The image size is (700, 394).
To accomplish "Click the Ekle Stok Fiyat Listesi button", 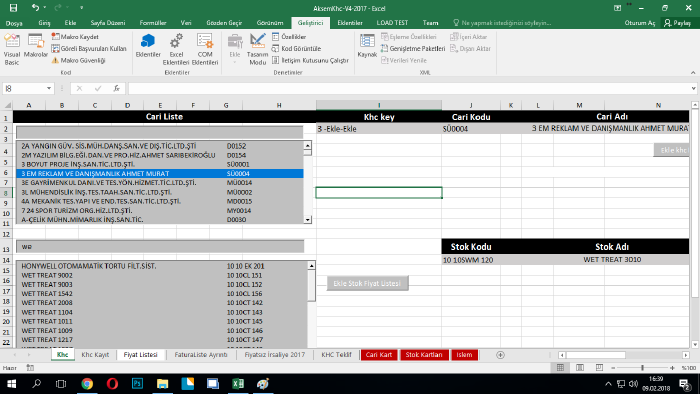I will click(367, 283).
